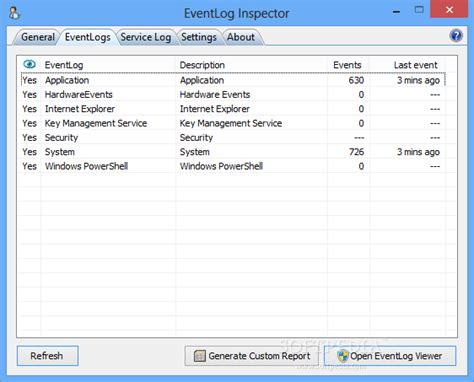The height and width of the screenshot is (382, 474).
Task: Select Windows PowerShell in EventLog column
Action: pyautogui.click(x=86, y=166)
